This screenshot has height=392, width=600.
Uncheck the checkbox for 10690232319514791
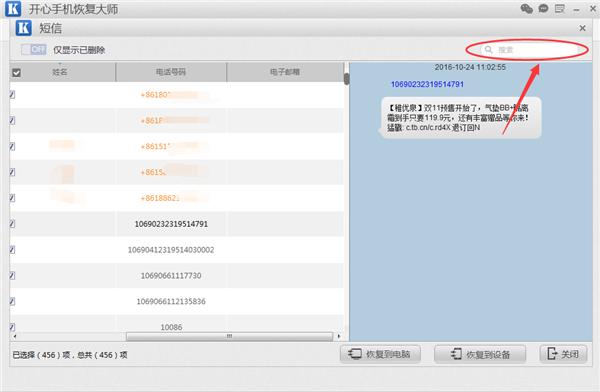pos(12,224)
